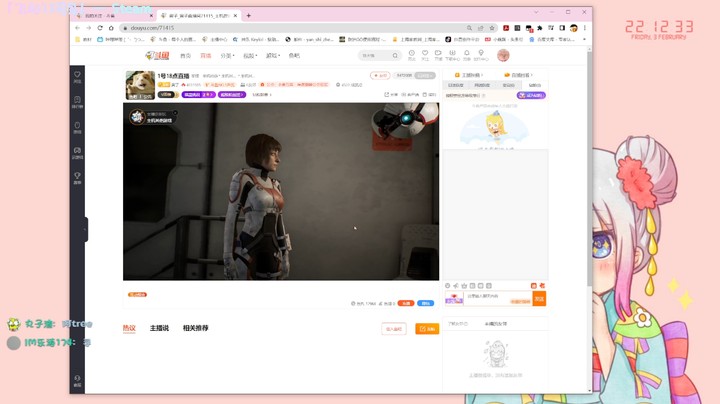Open the tab search chevron in the title bar
This screenshot has width=720, height=404.
coord(536,12)
